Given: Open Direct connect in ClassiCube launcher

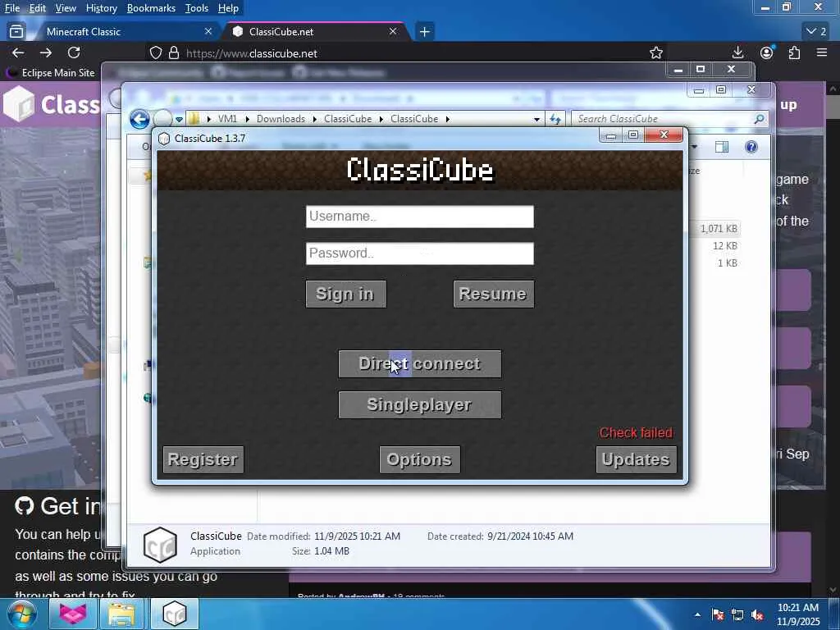Looking at the screenshot, I should coord(419,363).
